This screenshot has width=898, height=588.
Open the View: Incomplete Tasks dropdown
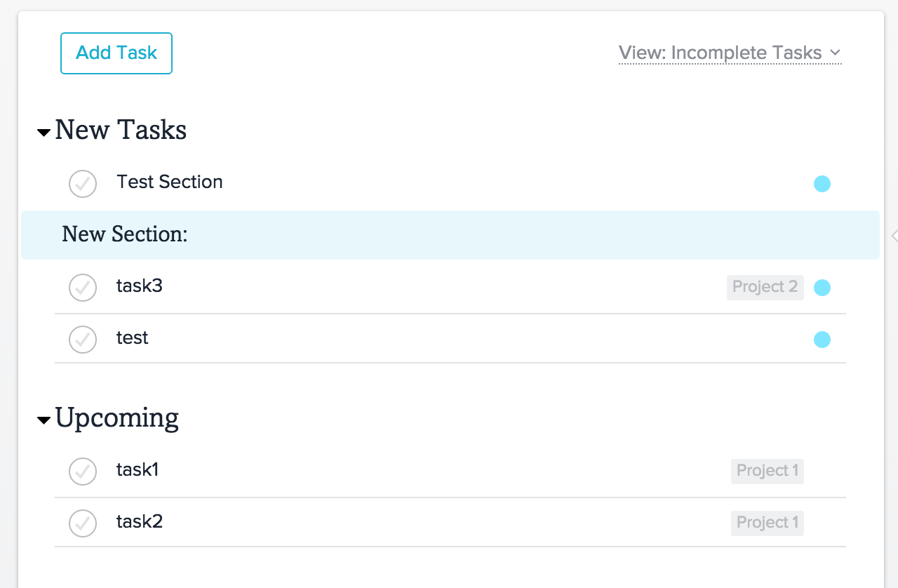tap(730, 53)
